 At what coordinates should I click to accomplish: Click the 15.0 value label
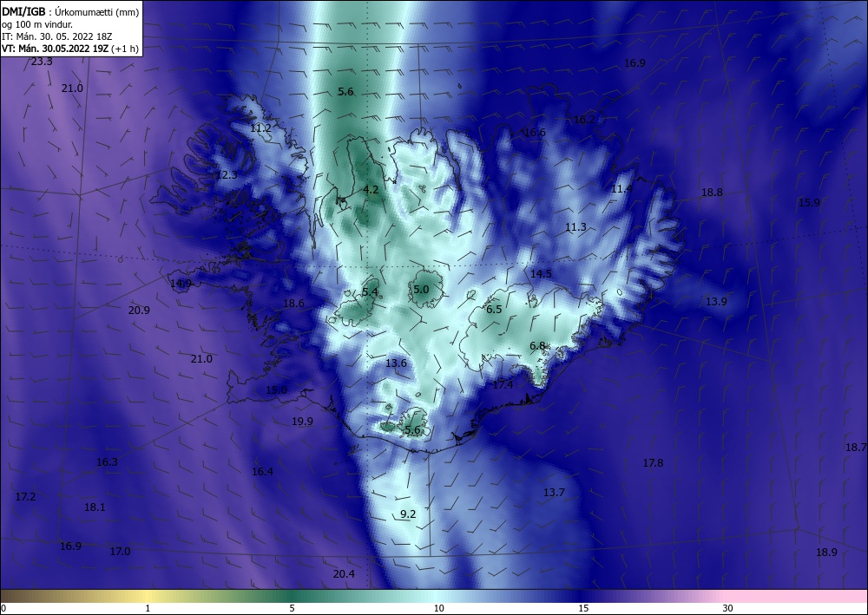click(x=276, y=390)
